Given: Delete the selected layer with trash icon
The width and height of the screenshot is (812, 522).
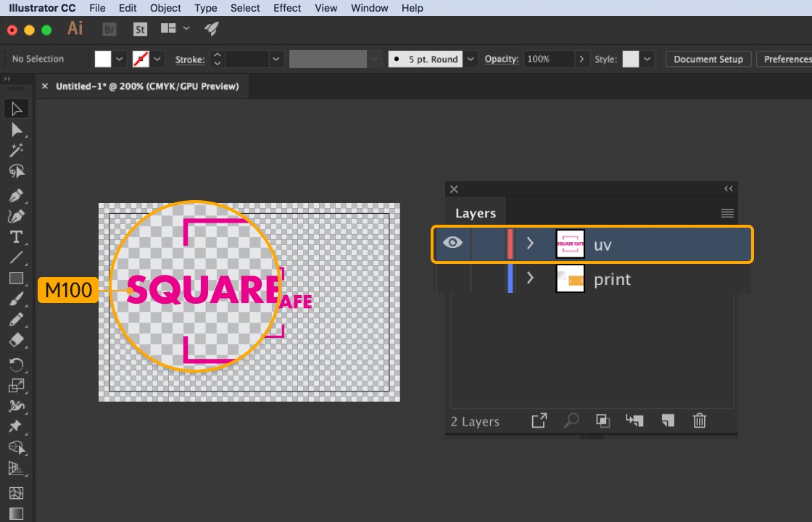Looking at the screenshot, I should click(x=699, y=420).
